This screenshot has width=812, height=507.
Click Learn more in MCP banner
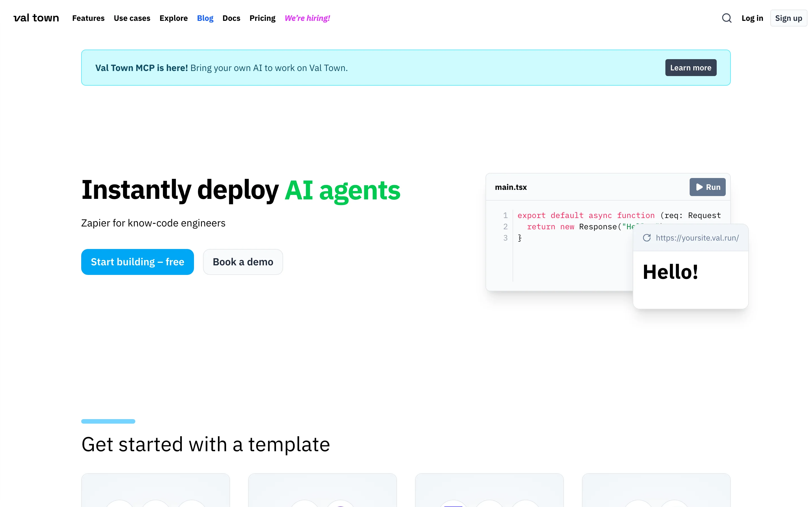click(690, 68)
